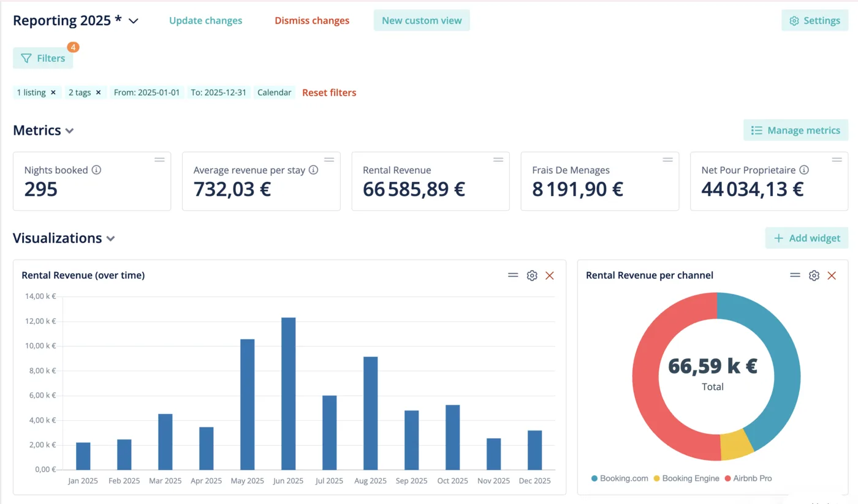Toggle Booking.com series in donut legend
The width and height of the screenshot is (858, 504).
coord(620,478)
